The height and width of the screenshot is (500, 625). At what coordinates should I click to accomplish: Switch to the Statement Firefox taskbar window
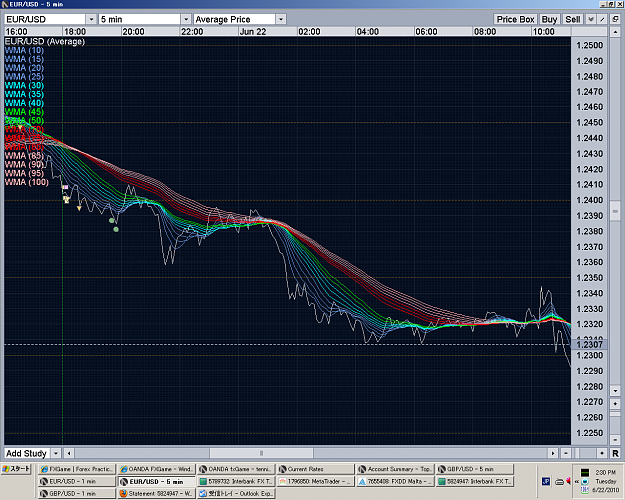coord(156,494)
